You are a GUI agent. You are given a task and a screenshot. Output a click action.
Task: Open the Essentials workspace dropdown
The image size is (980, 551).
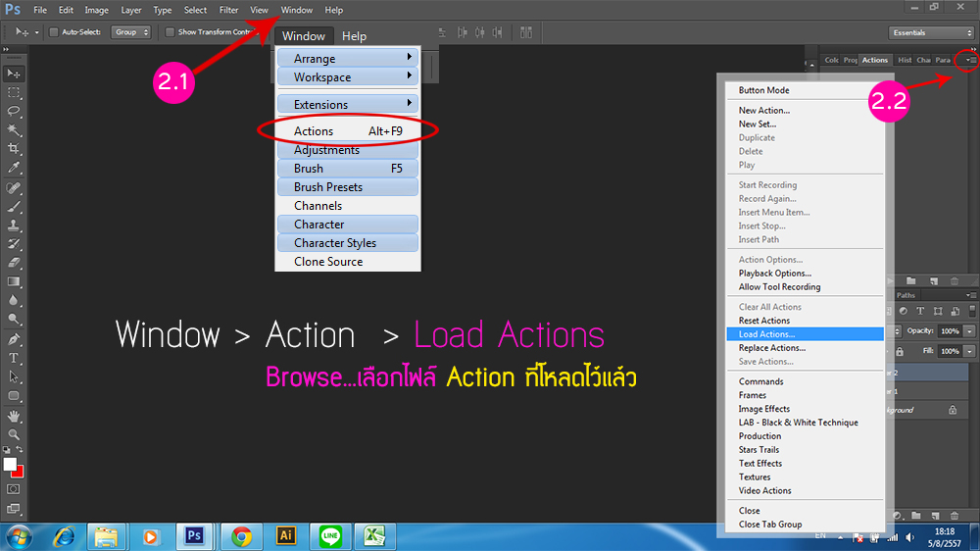[x=931, y=32]
